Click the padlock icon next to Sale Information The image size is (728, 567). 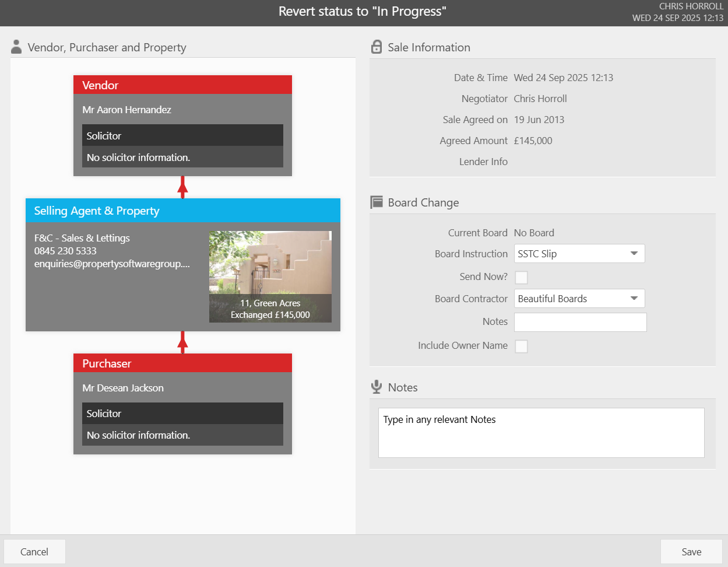point(377,47)
